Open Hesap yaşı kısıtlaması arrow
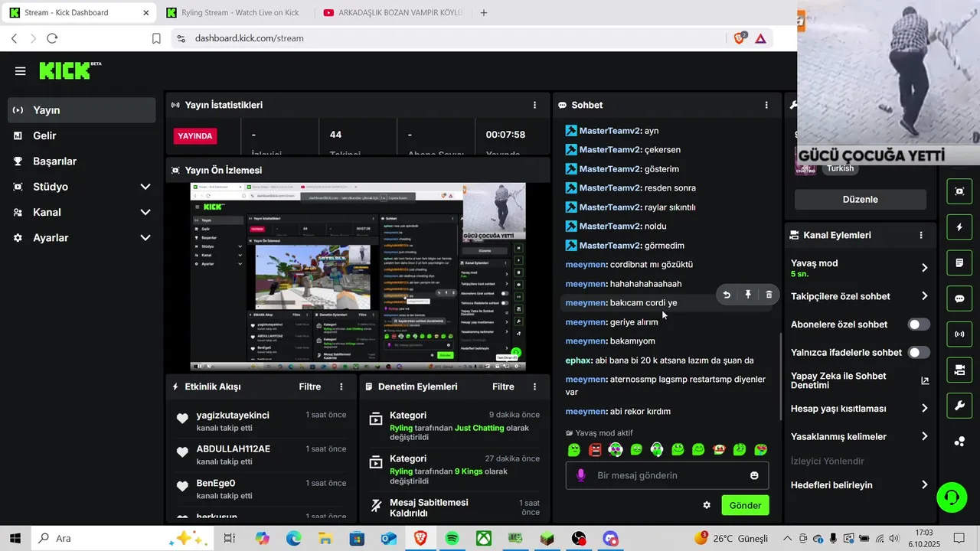Viewport: 980px width, 551px height. point(924,409)
